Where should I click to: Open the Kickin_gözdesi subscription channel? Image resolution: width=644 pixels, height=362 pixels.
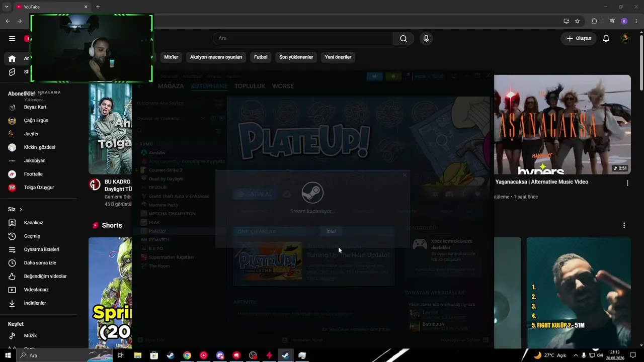(x=40, y=147)
